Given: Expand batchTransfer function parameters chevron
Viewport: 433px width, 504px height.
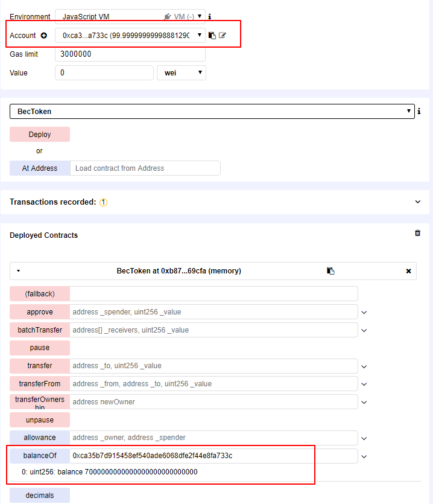Looking at the screenshot, I should (x=364, y=330).
